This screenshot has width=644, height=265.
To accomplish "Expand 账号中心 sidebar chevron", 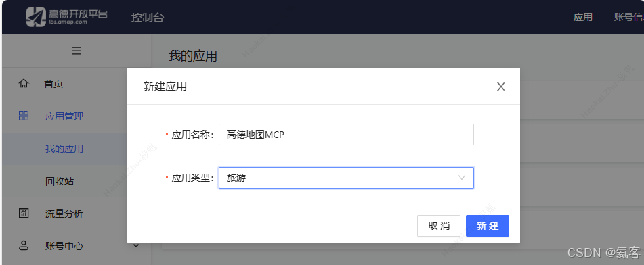I will point(136,245).
